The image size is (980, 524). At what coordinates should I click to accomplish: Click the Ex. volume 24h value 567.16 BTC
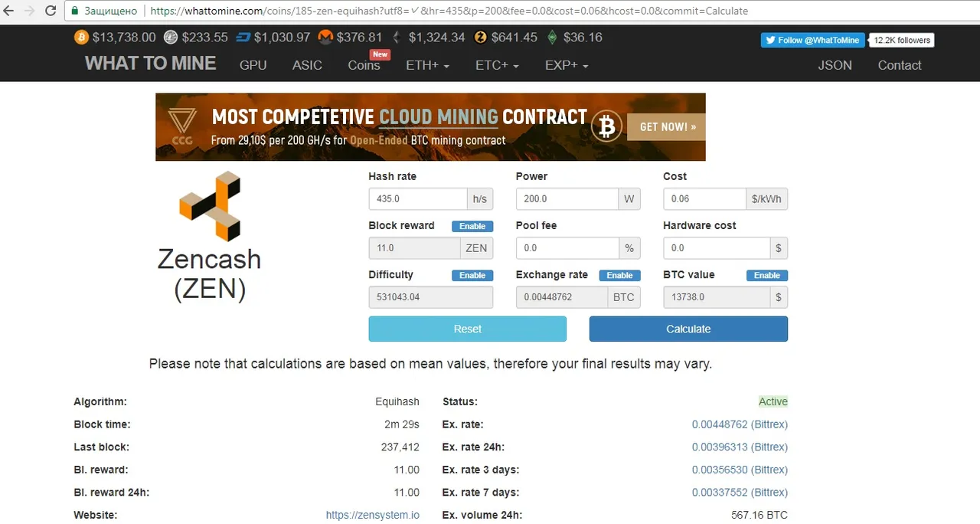pos(759,515)
